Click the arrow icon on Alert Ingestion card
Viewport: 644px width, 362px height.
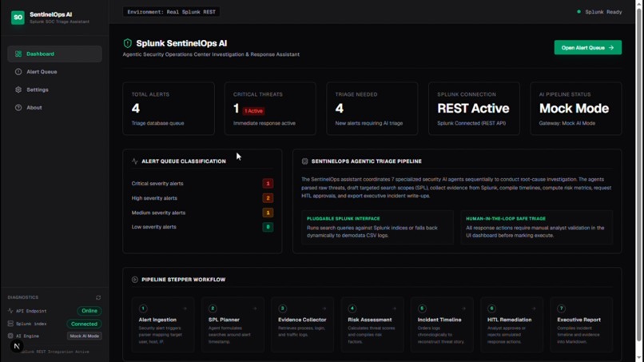click(185, 308)
